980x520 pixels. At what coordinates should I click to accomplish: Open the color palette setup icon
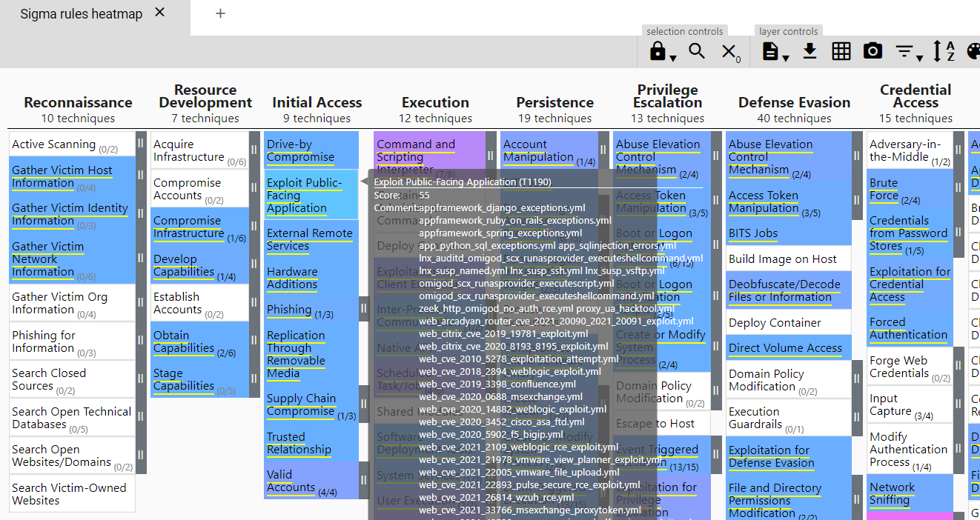point(973,51)
